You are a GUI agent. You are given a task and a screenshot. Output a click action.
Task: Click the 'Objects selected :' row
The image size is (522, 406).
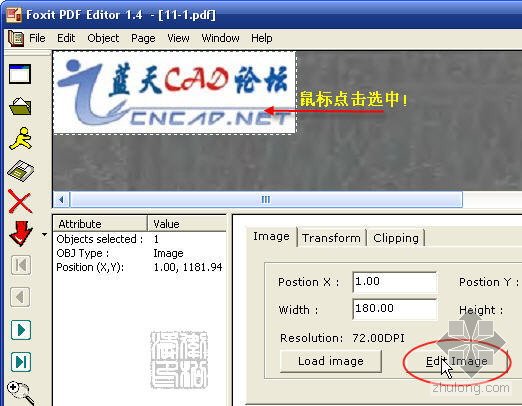(x=140, y=239)
